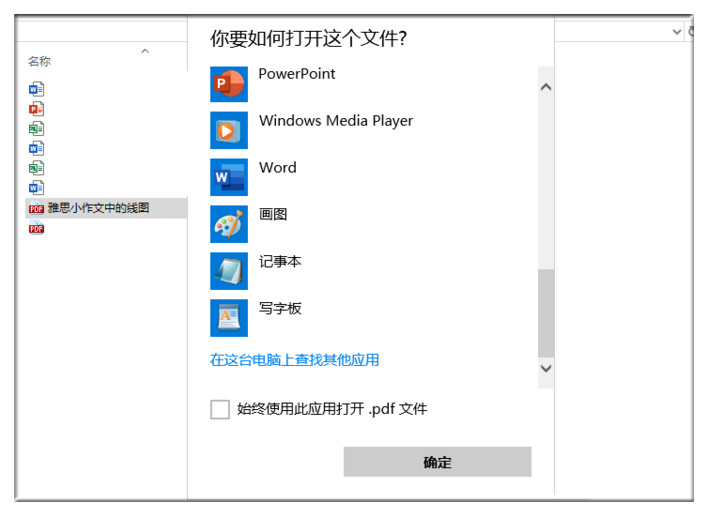The width and height of the screenshot is (708, 516).
Task: Click the 画图 label text
Action: (x=273, y=214)
